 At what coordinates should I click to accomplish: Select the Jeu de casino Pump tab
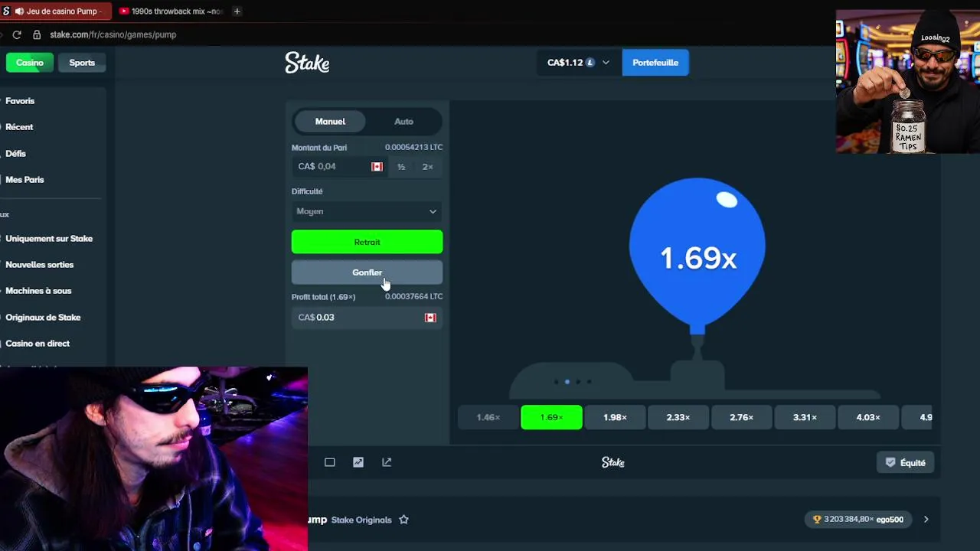tap(55, 11)
